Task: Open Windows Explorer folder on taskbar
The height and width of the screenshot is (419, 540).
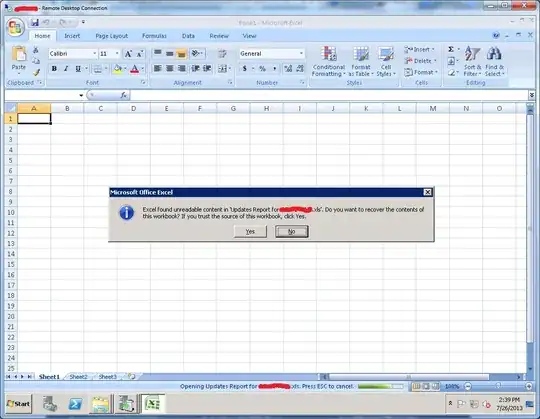Action: coord(101,404)
